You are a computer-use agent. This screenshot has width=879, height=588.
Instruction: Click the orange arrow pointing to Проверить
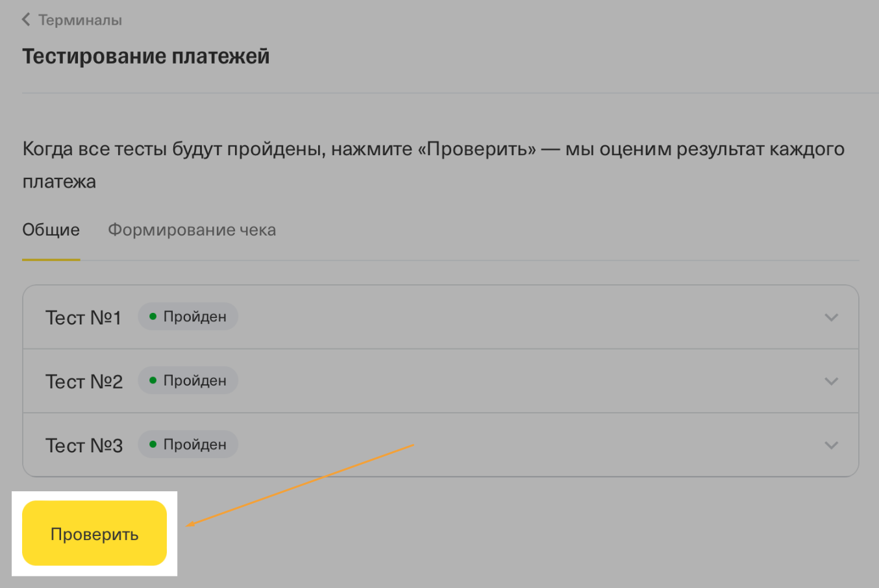pyautogui.click(x=300, y=485)
